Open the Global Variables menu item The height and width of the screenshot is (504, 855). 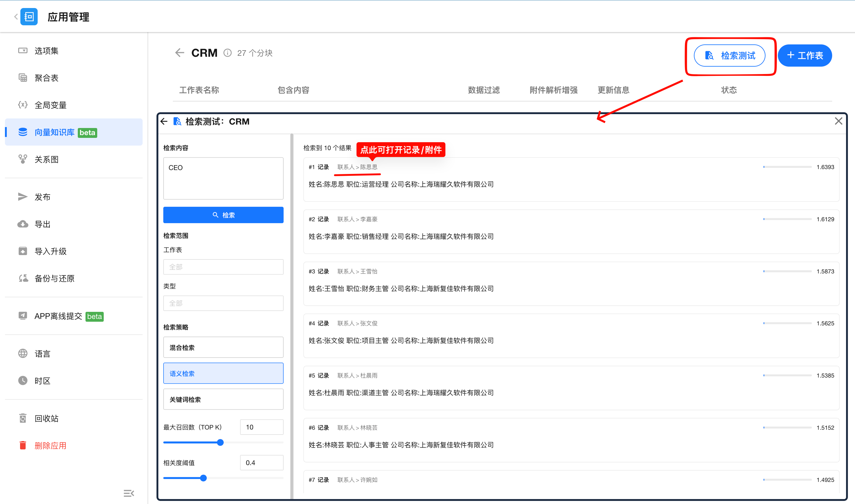tap(50, 105)
